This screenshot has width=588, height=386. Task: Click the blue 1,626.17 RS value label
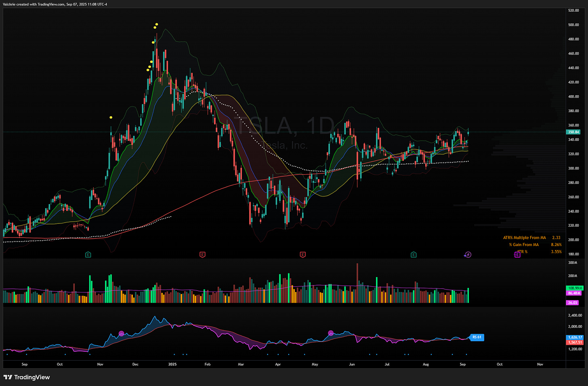pos(575,337)
